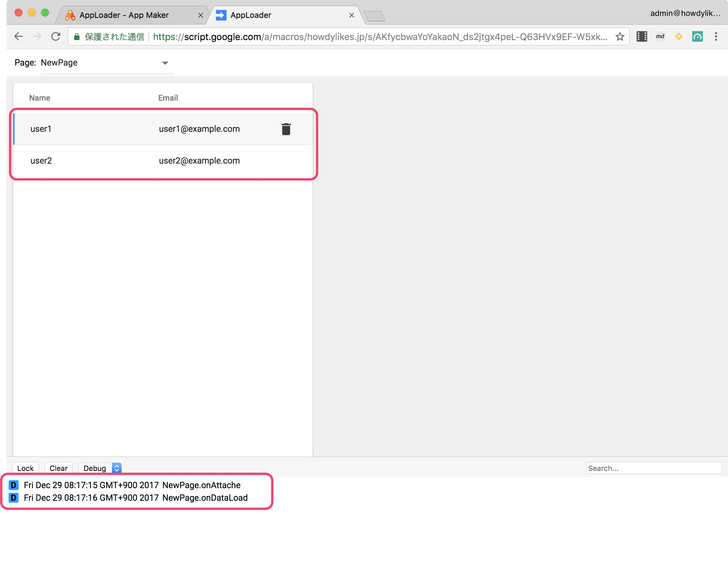Viewport: 728px width, 563px height.
Task: Bookmark this page with the star icon
Action: click(x=620, y=36)
